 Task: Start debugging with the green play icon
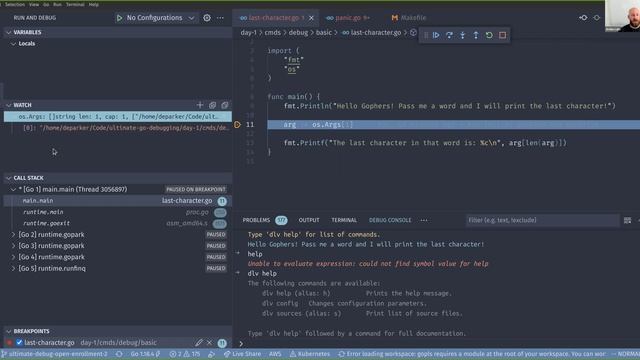(120, 18)
